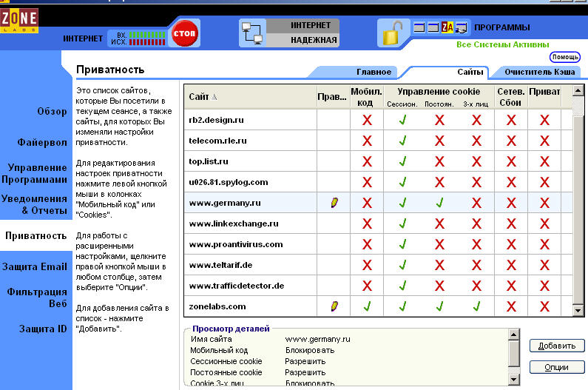
Task: Toggle persistent cookie for top.list.ru
Action: click(x=439, y=161)
